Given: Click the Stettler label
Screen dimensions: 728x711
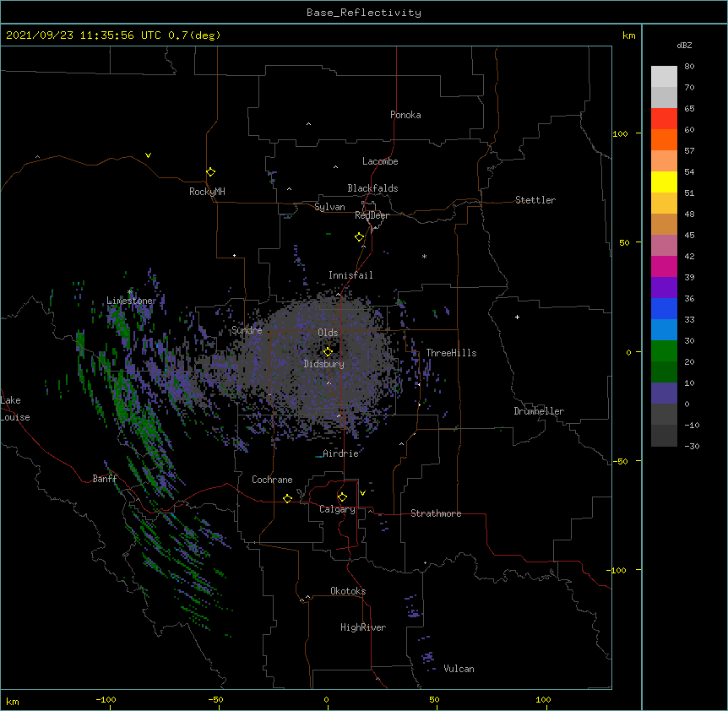Looking at the screenshot, I should pyautogui.click(x=535, y=200).
